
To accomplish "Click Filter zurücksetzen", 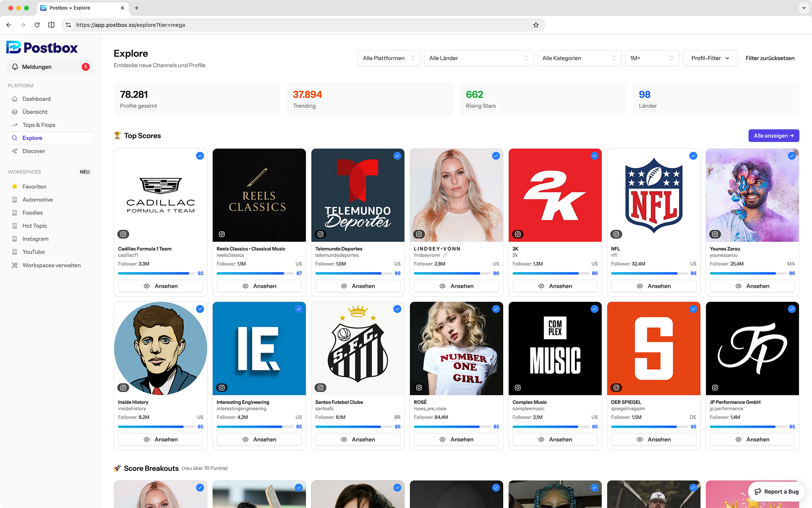I will click(770, 58).
